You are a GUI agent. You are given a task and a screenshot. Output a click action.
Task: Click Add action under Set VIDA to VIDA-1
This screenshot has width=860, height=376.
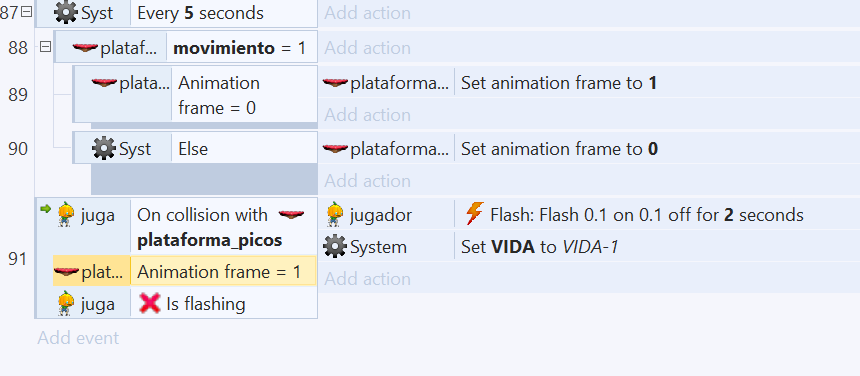coord(367,278)
